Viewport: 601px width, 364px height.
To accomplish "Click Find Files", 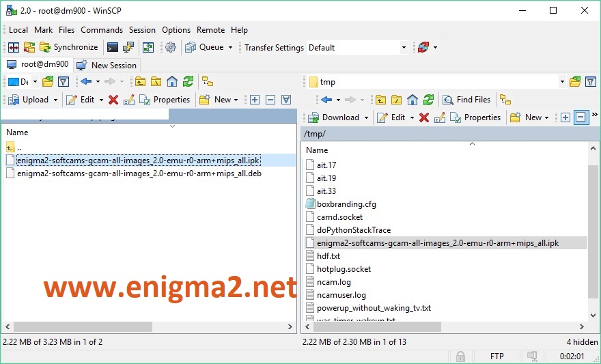I will 466,100.
